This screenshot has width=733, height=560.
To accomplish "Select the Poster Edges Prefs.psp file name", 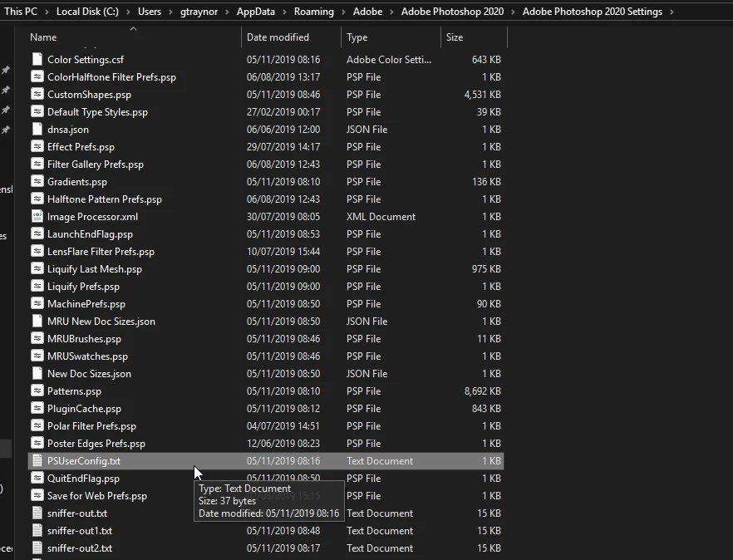I will [x=96, y=443].
